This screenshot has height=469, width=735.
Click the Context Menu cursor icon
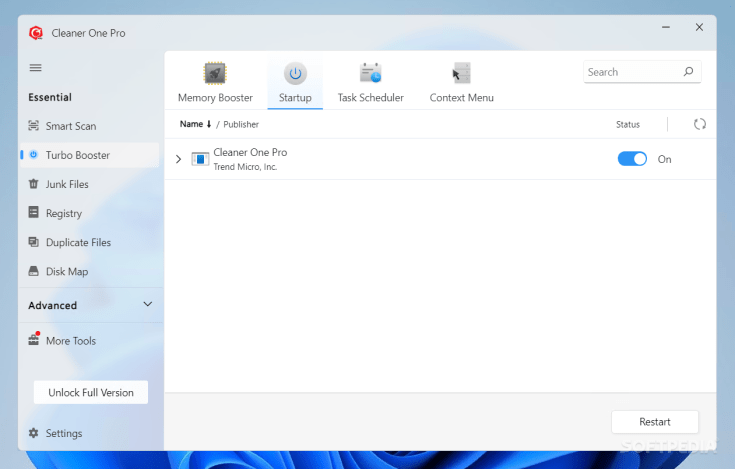(x=461, y=73)
